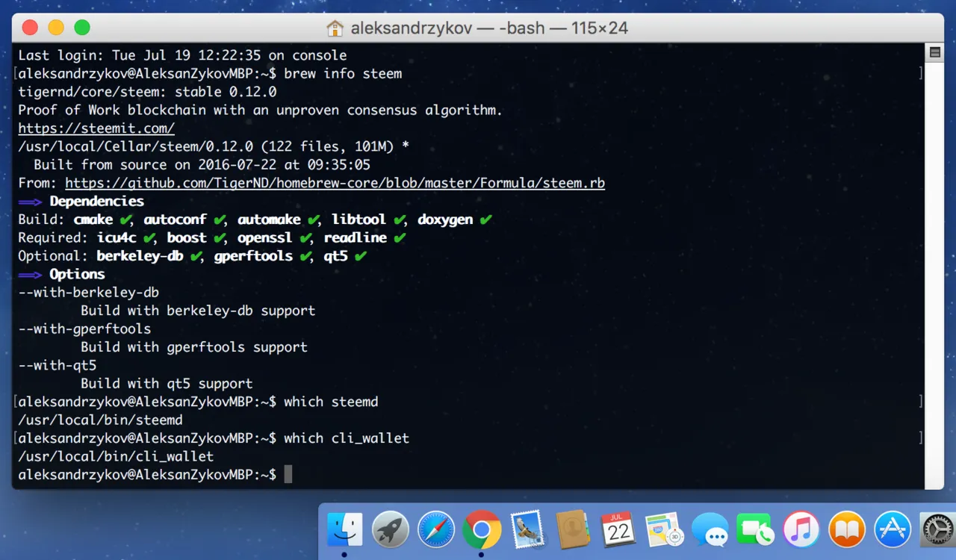This screenshot has height=560, width=956.
Task: Click the 'which cli_wallet' command
Action: click(x=347, y=438)
